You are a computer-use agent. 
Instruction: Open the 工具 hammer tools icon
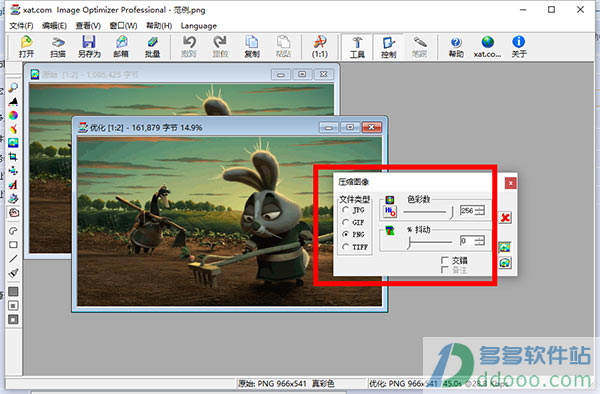[357, 47]
